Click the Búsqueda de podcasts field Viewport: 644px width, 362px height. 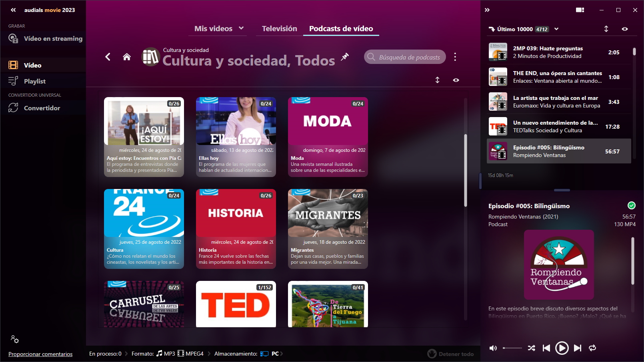405,57
